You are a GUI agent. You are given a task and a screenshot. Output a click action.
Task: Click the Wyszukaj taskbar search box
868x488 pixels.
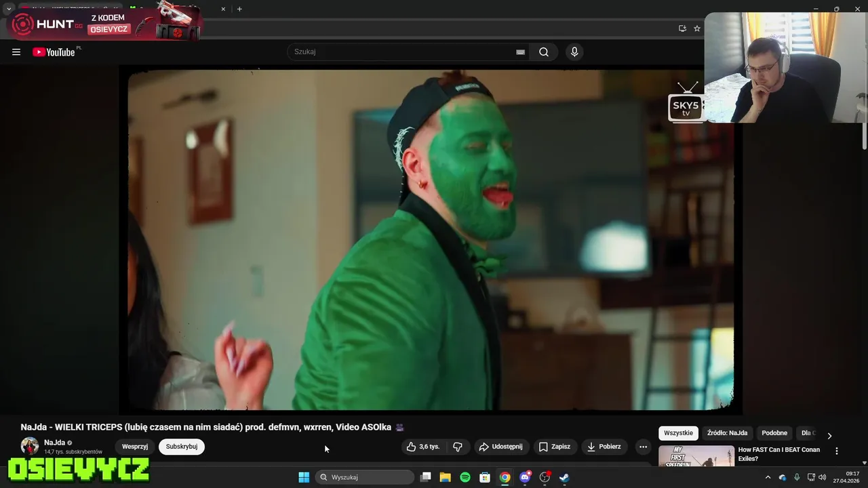(x=365, y=477)
